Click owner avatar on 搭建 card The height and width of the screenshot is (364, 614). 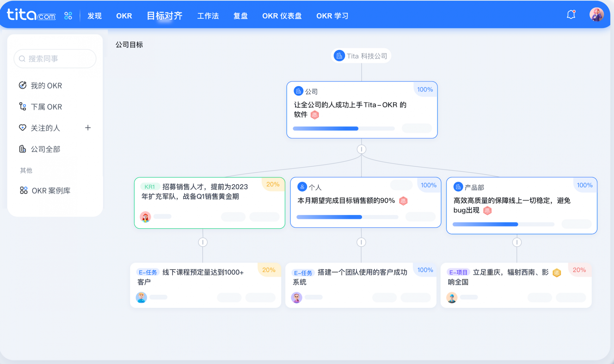click(296, 297)
